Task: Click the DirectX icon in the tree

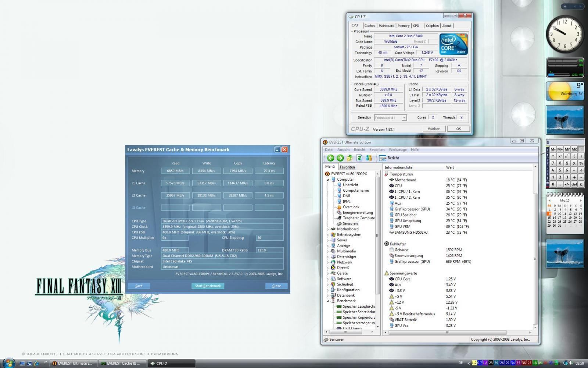Action: (333, 268)
